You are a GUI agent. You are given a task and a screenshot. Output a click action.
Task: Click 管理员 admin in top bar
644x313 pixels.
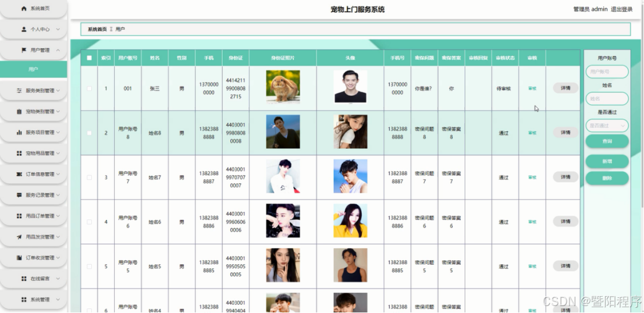click(x=590, y=9)
